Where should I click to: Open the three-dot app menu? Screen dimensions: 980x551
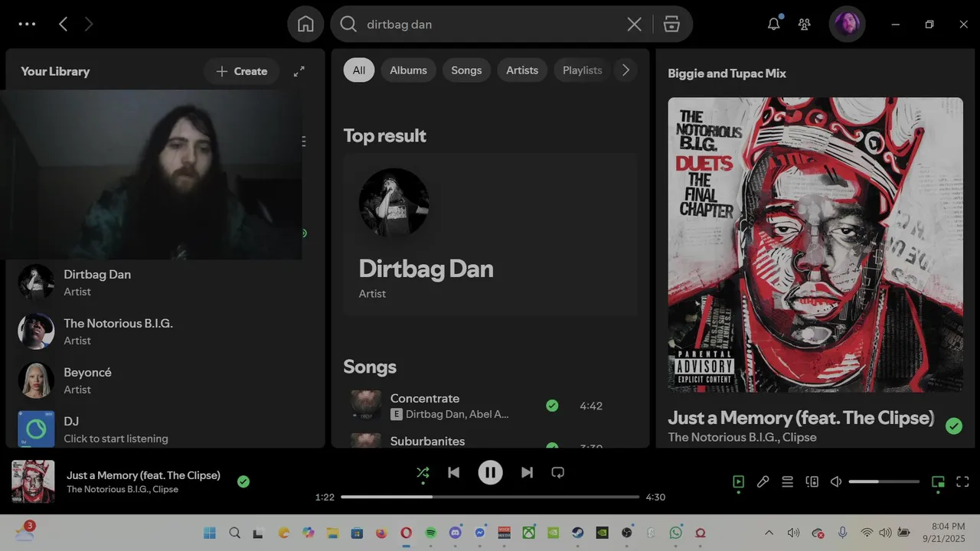pyautogui.click(x=27, y=24)
